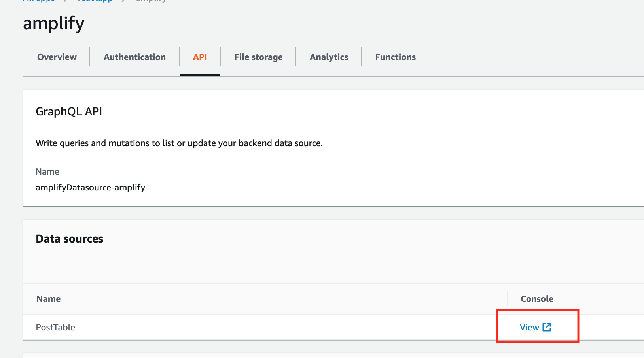644x358 pixels.
Task: Open the Overview tab
Action: coord(57,57)
